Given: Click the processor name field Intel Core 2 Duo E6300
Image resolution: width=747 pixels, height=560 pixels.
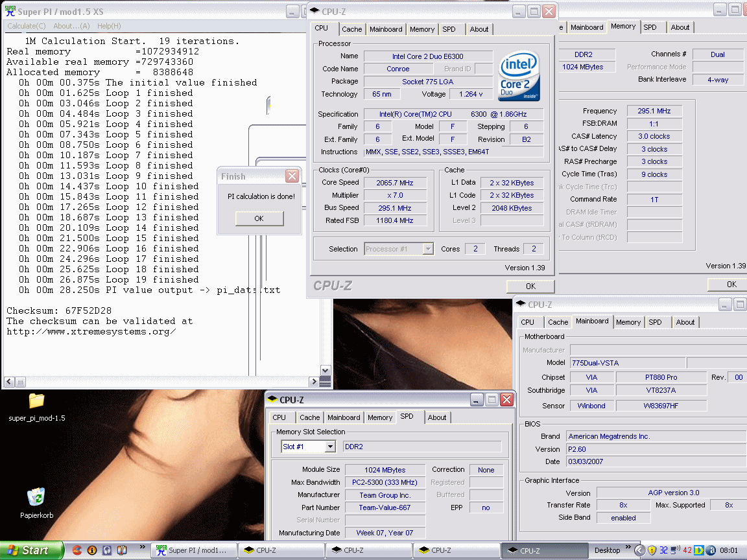Looking at the screenshot, I should (x=428, y=56).
